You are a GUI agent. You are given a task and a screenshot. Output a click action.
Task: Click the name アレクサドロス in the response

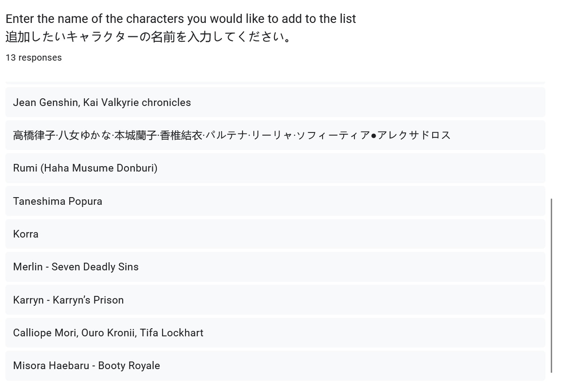pyautogui.click(x=414, y=135)
